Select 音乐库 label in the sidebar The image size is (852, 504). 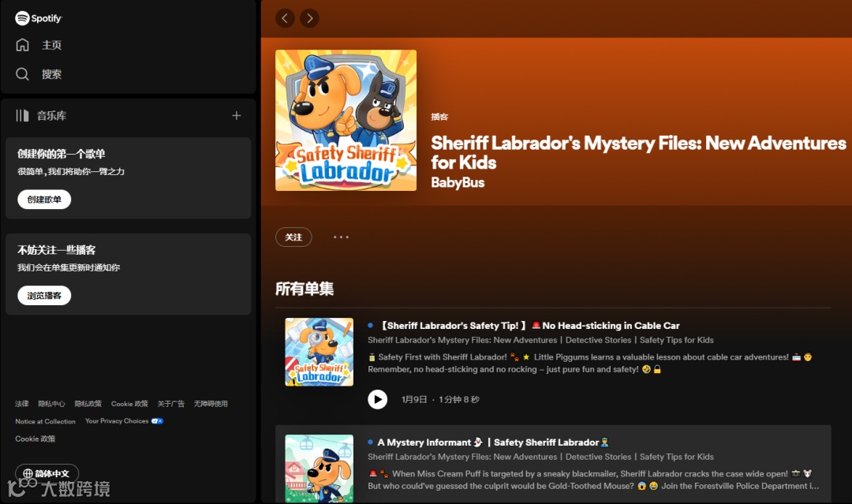click(x=51, y=116)
